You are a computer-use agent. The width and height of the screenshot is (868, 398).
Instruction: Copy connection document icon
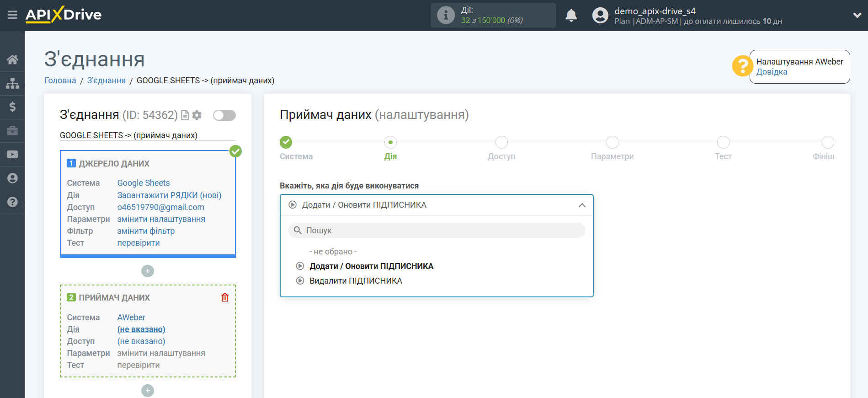(185, 115)
